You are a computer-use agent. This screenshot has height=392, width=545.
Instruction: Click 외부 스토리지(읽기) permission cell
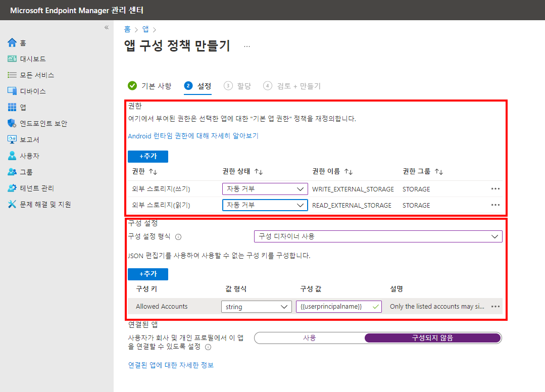click(161, 205)
